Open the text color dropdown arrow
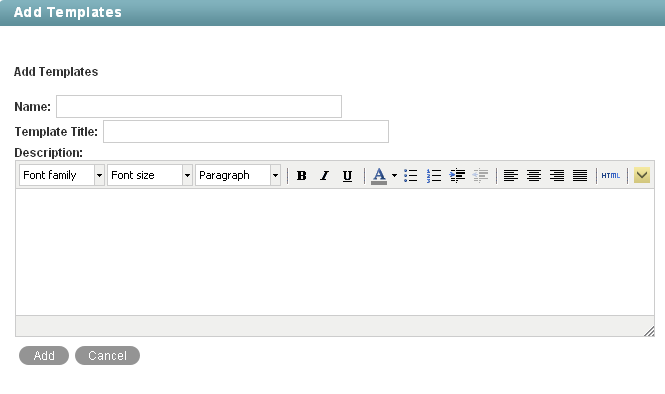 point(394,175)
